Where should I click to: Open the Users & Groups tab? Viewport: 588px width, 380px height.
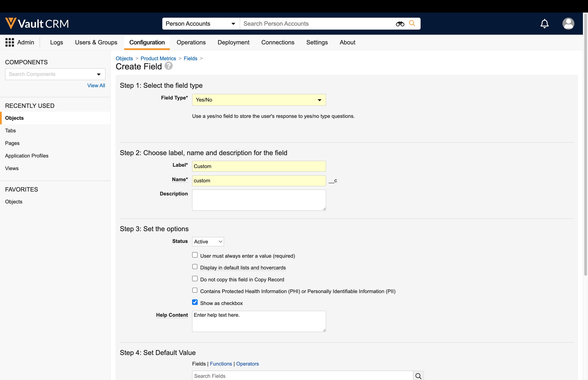coord(96,43)
